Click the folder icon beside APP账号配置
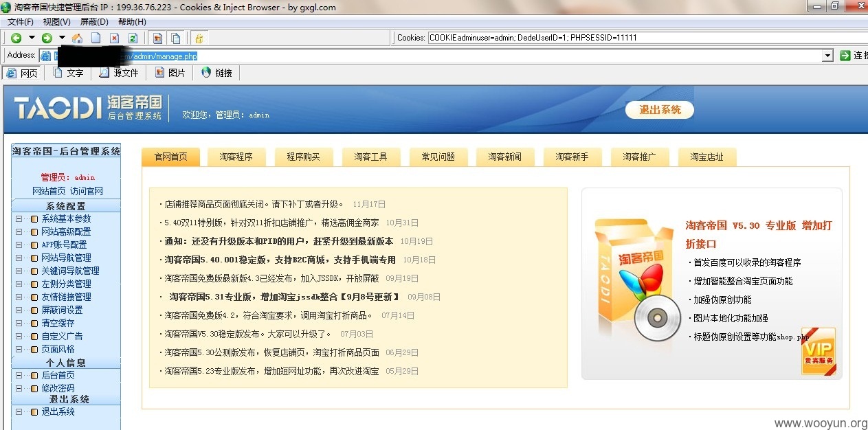This screenshot has height=430, width=868. click(x=34, y=245)
